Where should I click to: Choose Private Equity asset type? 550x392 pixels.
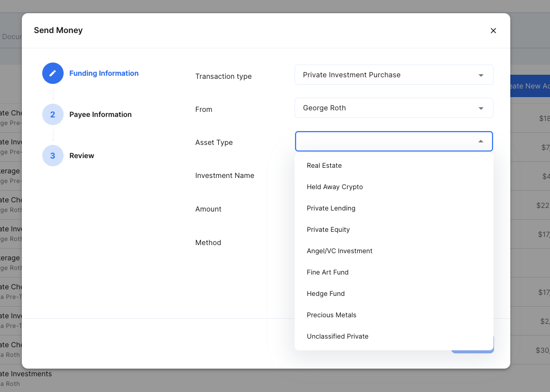[x=328, y=230]
